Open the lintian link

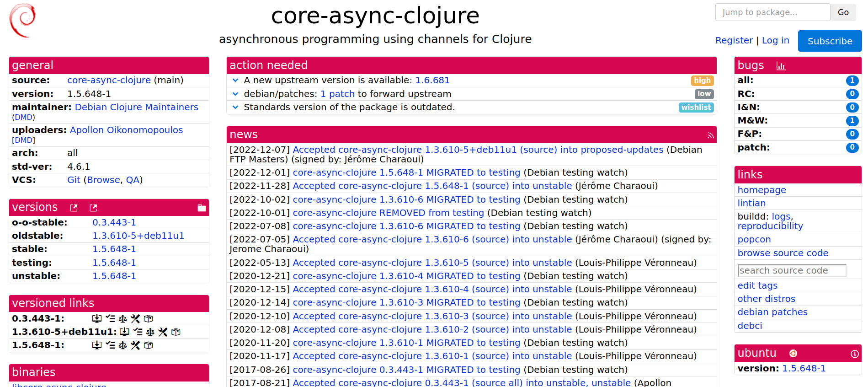(x=751, y=204)
